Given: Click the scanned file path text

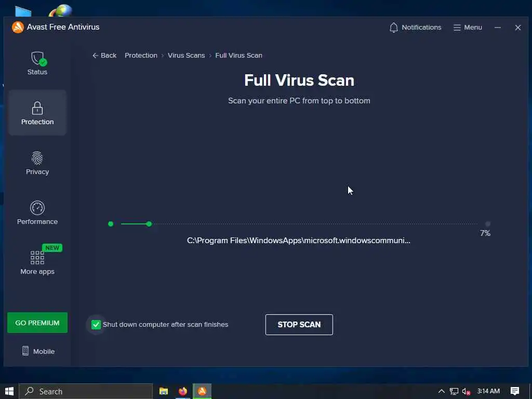Looking at the screenshot, I should [x=299, y=241].
